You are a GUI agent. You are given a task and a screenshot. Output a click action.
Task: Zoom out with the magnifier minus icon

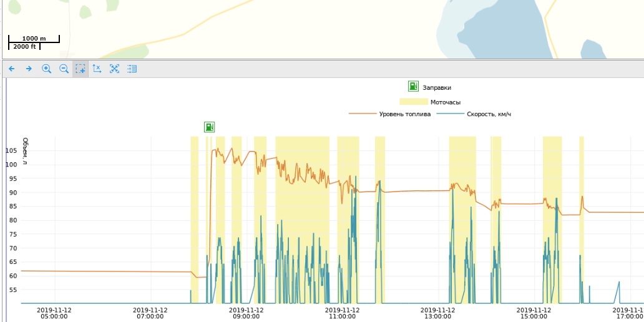(x=64, y=69)
